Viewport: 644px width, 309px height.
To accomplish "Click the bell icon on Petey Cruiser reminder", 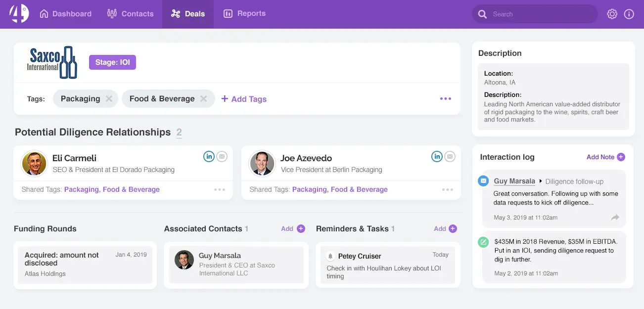I will click(330, 256).
